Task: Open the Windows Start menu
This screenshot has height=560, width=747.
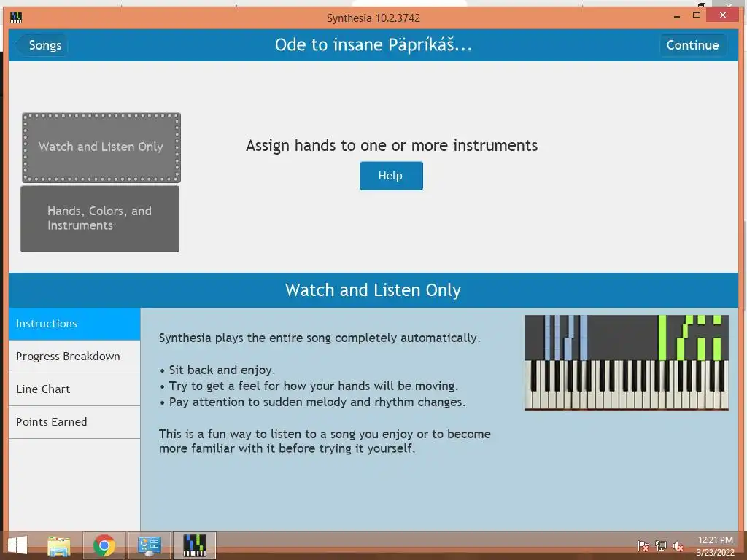Action: coord(18,545)
